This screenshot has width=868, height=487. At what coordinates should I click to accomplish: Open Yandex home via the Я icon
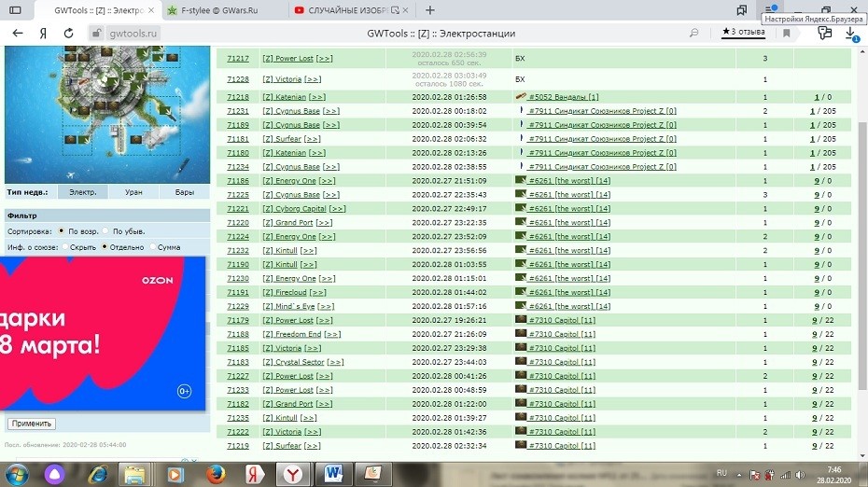point(43,34)
